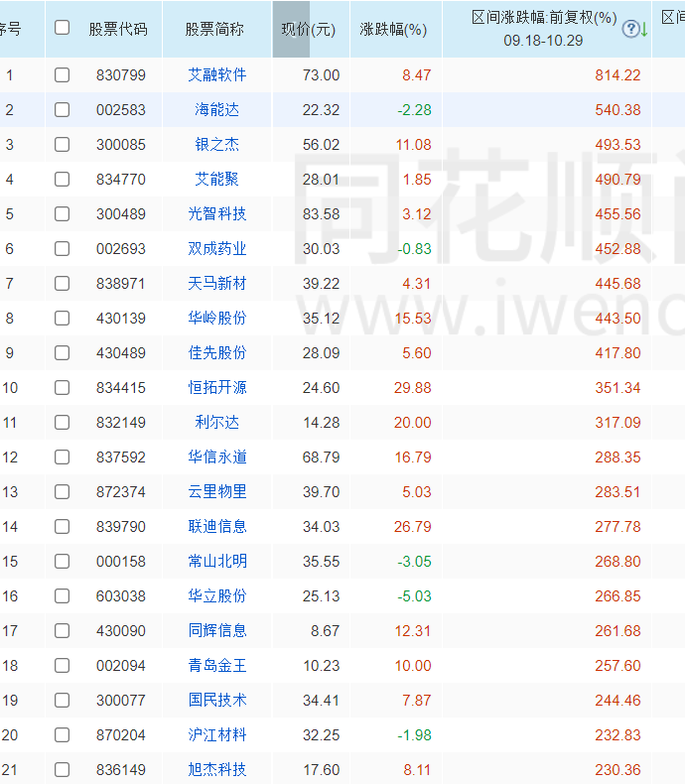The width and height of the screenshot is (685, 784).
Task: Open stock link 海能达
Action: point(217,109)
